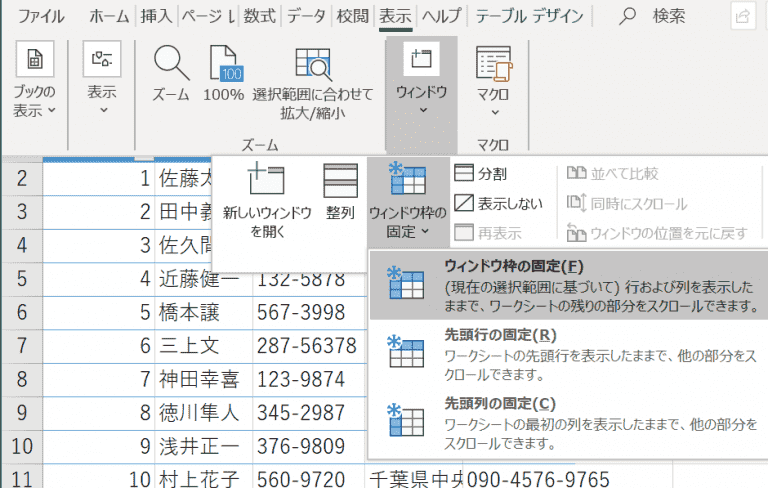Click the Zoom magnifier icon
768x488 pixels.
(x=171, y=68)
